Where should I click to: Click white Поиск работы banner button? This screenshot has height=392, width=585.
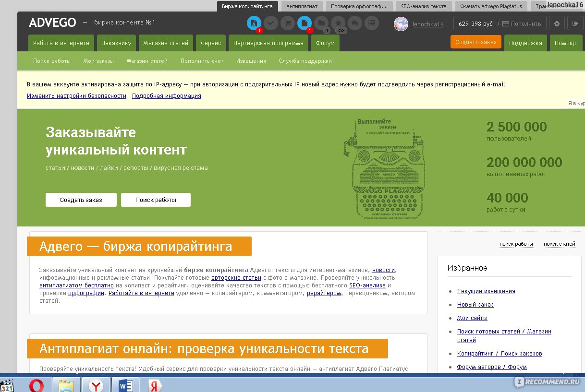(x=156, y=200)
